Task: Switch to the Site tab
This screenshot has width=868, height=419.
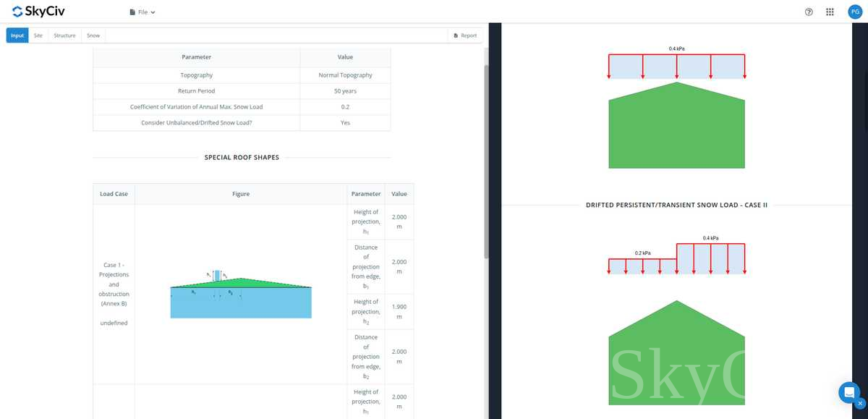Action: tap(38, 35)
